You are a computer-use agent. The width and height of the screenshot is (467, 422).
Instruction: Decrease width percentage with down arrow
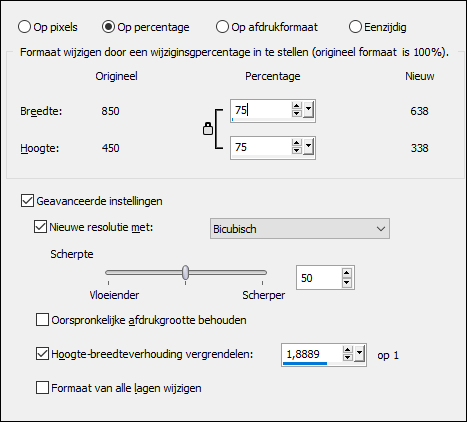[x=296, y=114]
